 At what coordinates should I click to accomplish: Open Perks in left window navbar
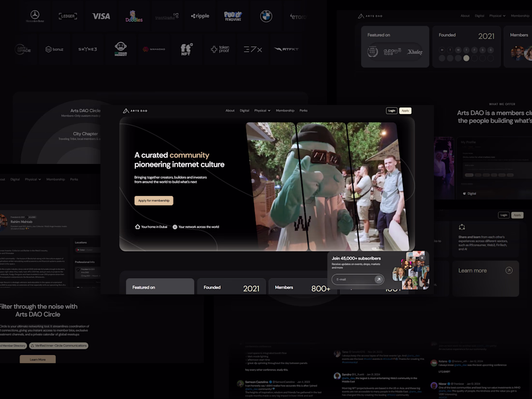(x=74, y=179)
